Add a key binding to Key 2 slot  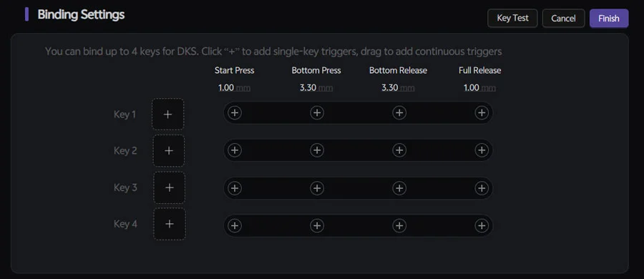pyautogui.click(x=168, y=151)
